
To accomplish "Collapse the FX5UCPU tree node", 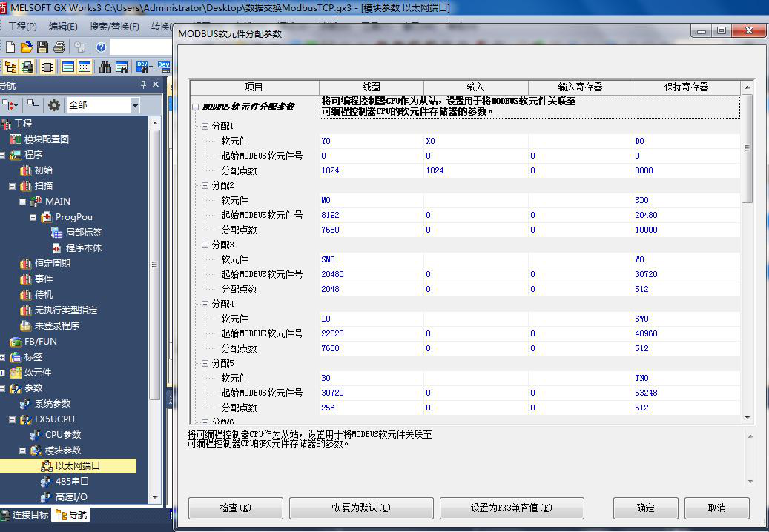I will click(x=13, y=420).
